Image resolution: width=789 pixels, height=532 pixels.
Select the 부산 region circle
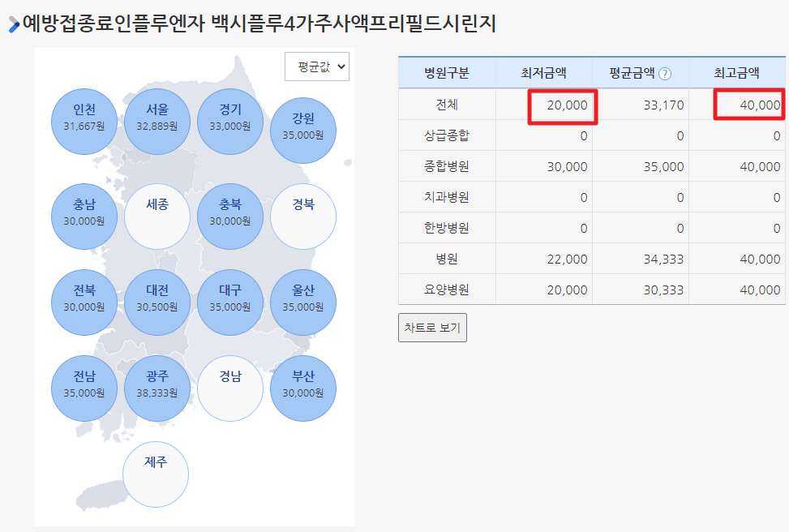tap(303, 388)
